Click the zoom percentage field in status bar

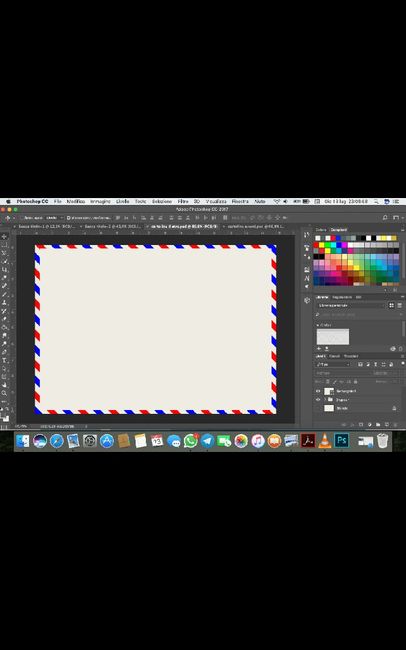pyautogui.click(x=21, y=426)
